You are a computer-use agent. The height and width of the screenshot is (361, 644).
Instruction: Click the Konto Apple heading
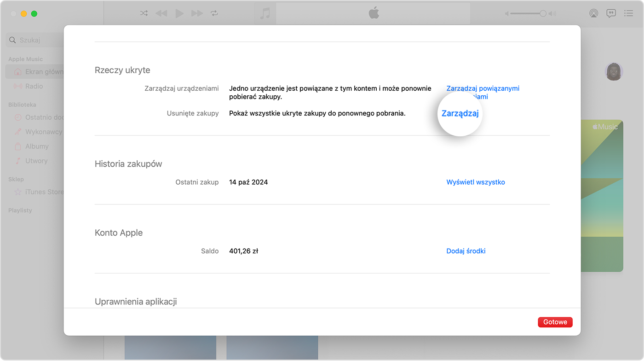click(x=119, y=233)
